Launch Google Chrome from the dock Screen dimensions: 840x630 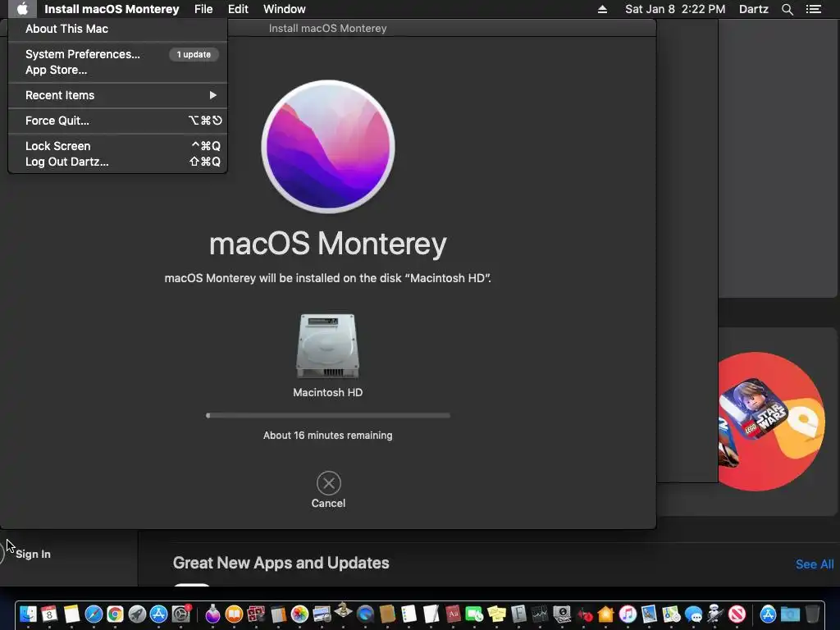[115, 614]
